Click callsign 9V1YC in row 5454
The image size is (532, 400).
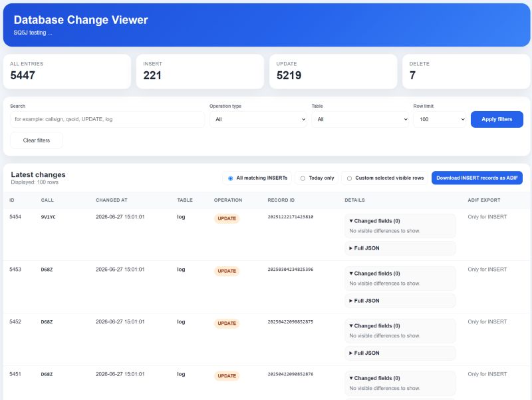point(48,217)
